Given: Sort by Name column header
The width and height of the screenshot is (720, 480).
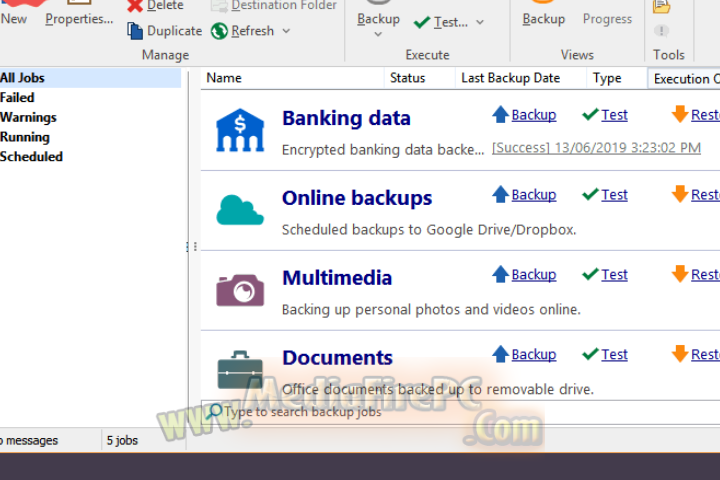Looking at the screenshot, I should point(292,78).
